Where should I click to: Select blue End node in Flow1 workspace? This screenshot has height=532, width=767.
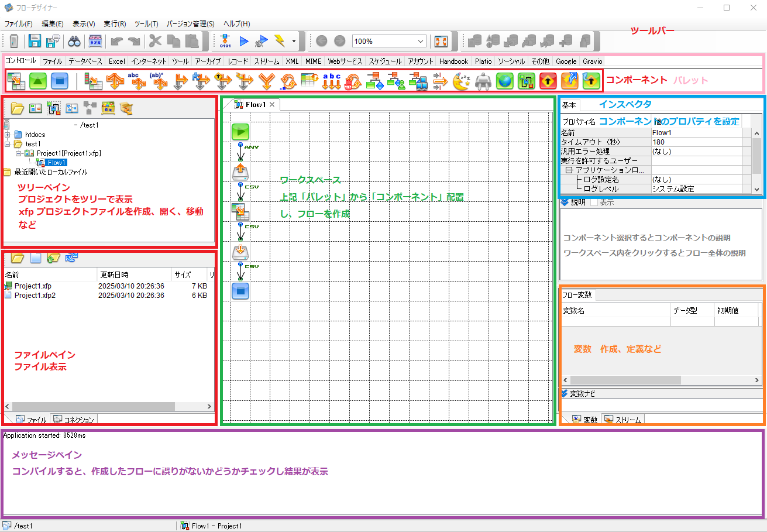pos(240,291)
